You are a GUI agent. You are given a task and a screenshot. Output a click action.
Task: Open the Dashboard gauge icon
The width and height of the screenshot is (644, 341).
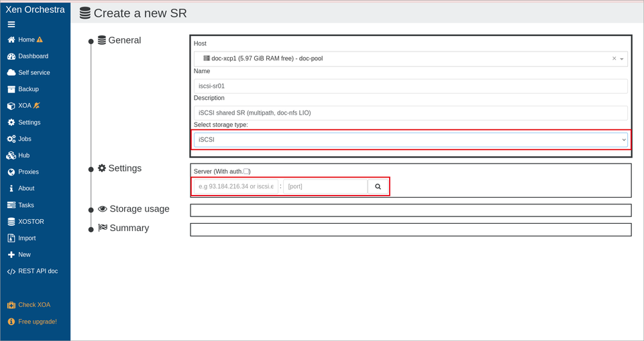pyautogui.click(x=11, y=56)
